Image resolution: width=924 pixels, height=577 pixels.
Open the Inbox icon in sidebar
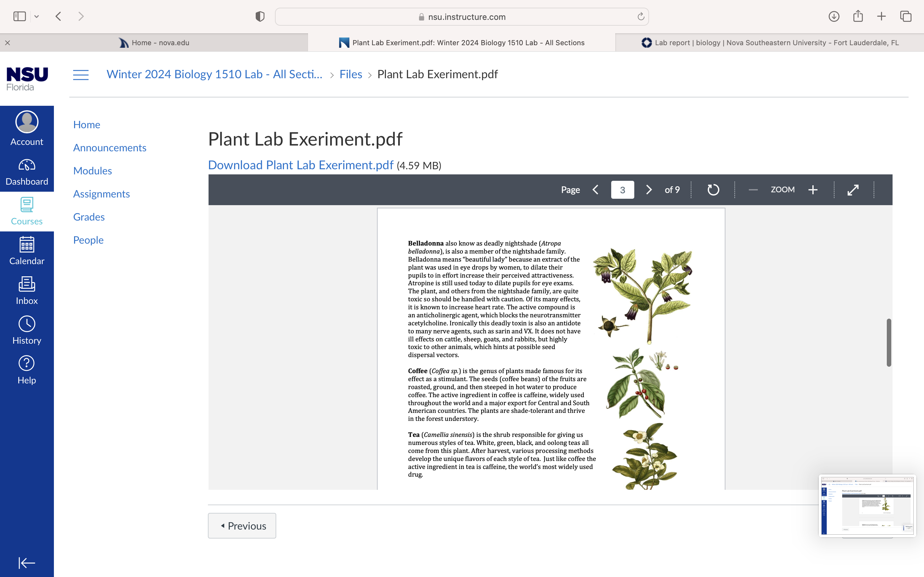pos(27,291)
